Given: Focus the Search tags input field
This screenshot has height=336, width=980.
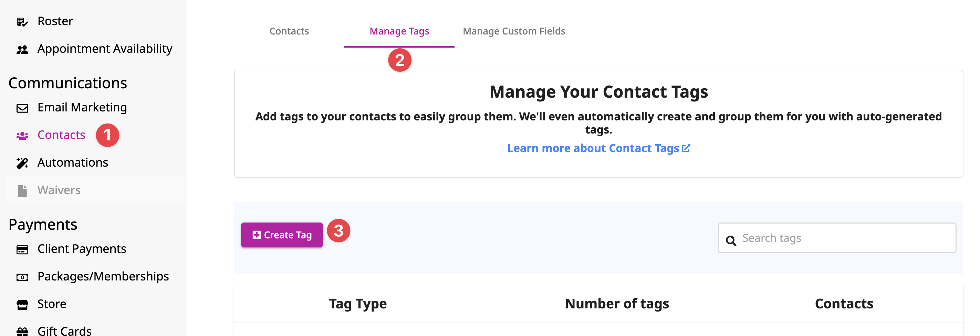Looking at the screenshot, I should [837, 238].
